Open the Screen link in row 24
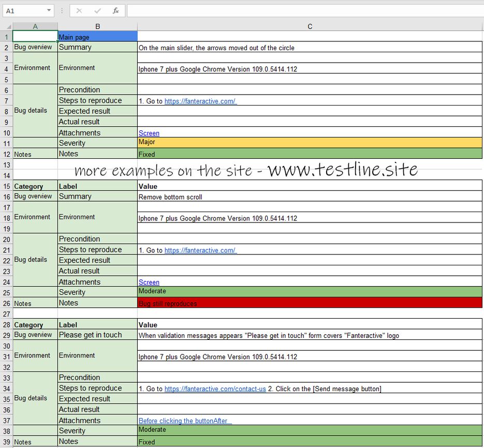Viewport: 484px width, 448px height. pos(149,282)
